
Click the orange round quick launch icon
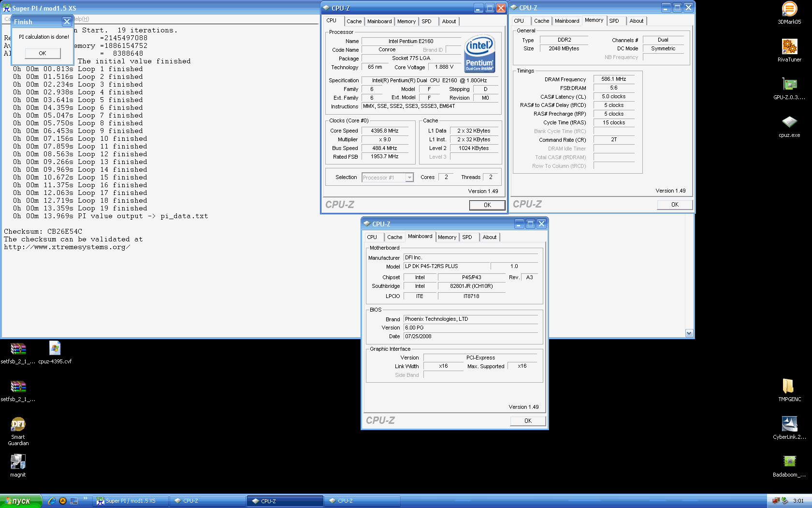[x=62, y=501]
